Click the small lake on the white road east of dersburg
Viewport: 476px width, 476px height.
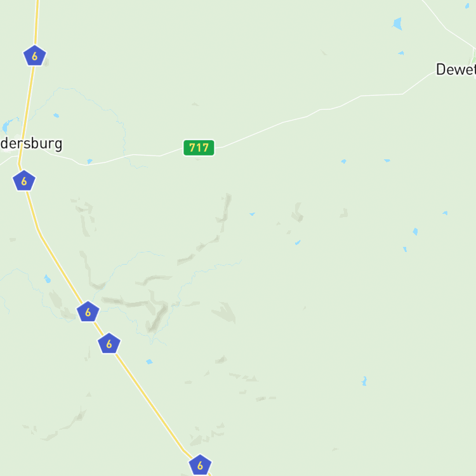tap(89, 161)
